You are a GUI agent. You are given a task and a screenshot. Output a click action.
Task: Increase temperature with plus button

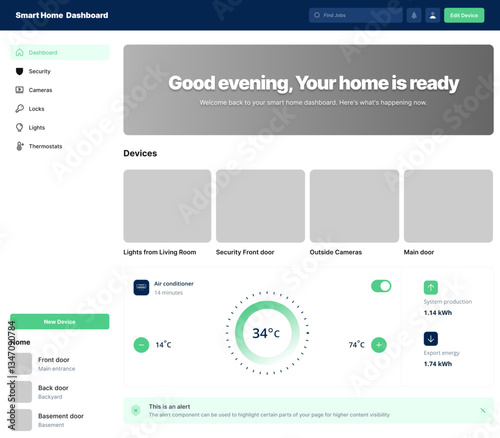tap(379, 345)
